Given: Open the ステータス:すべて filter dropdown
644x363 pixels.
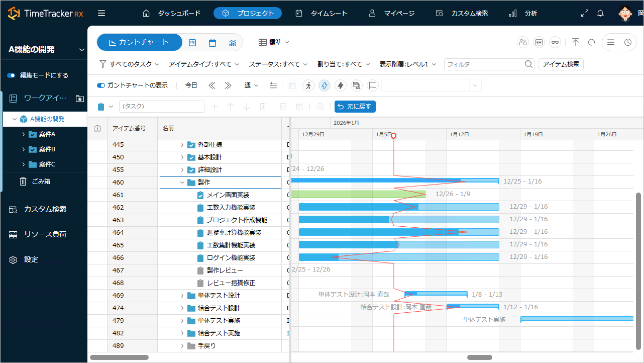Looking at the screenshot, I should 279,64.
